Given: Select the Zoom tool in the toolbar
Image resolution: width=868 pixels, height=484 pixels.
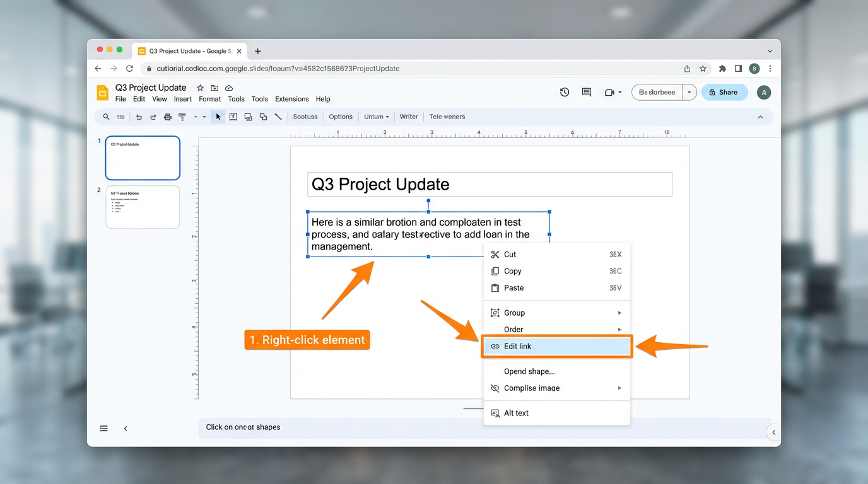Looking at the screenshot, I should click(105, 117).
